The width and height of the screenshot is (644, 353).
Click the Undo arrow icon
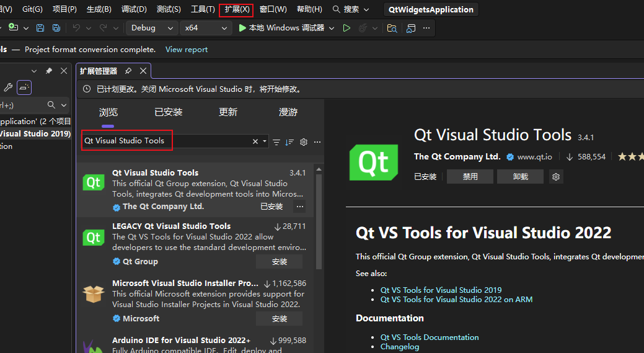pyautogui.click(x=76, y=27)
